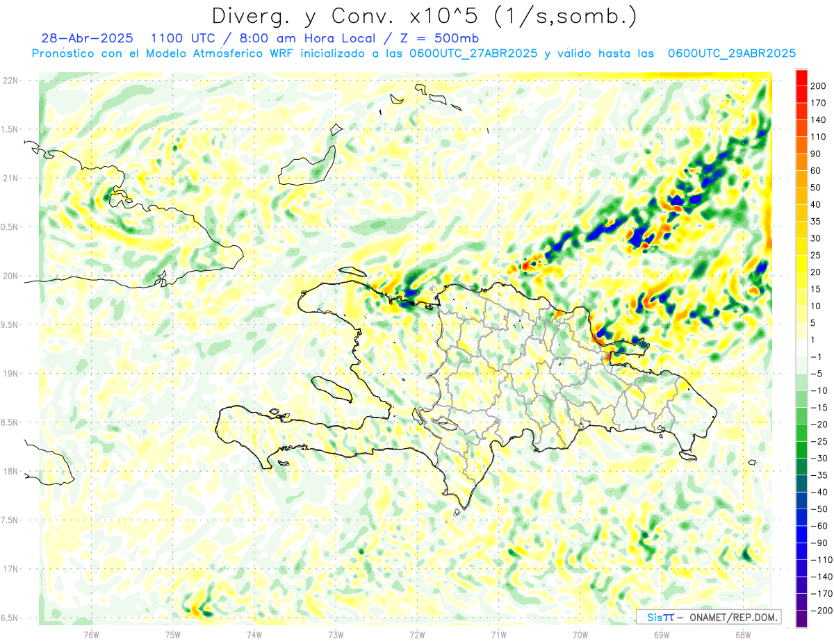This screenshot has width=834, height=644.
Task: Click the '-10' colorbar value
Action: click(819, 390)
